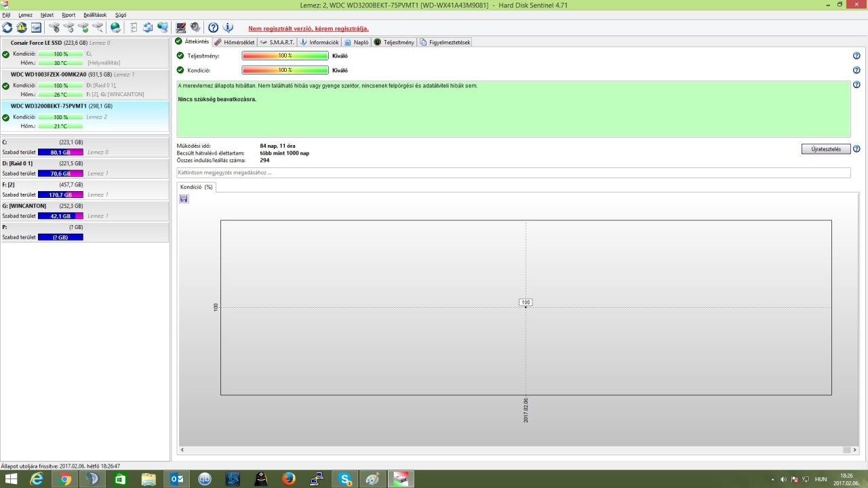Select the Corsair Force LE SSD disk

tap(84, 53)
